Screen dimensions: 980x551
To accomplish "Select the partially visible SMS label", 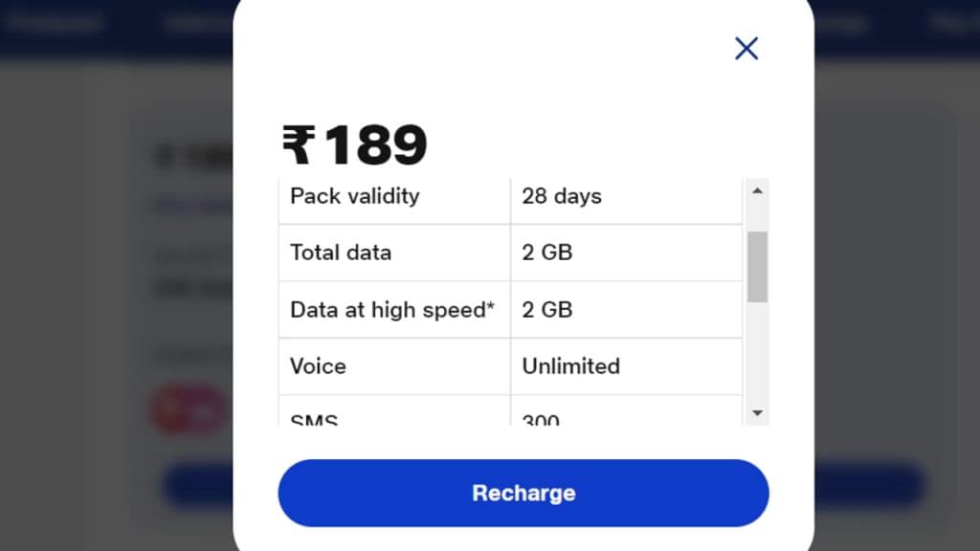I will [x=314, y=419].
